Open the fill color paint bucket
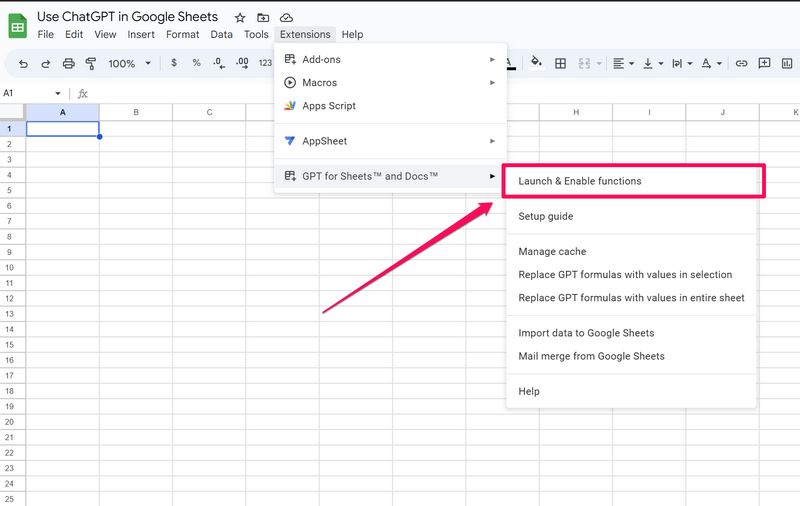The image size is (800, 506). click(x=536, y=63)
